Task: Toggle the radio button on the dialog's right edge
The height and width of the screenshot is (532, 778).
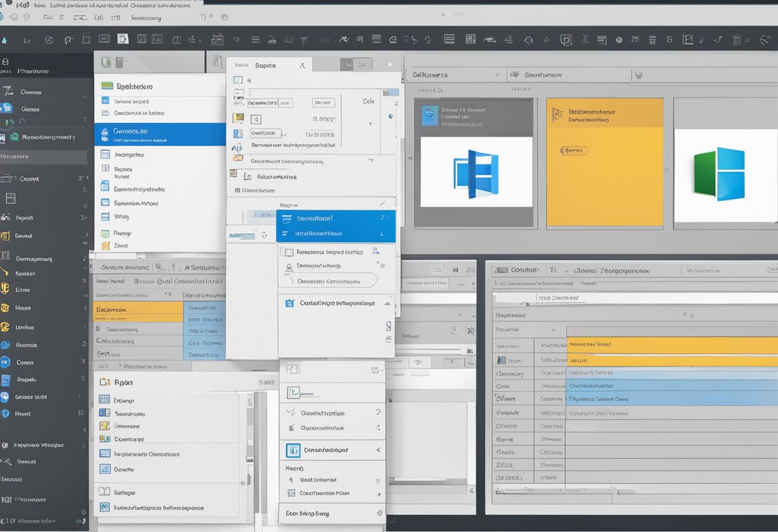Action: pos(391,116)
